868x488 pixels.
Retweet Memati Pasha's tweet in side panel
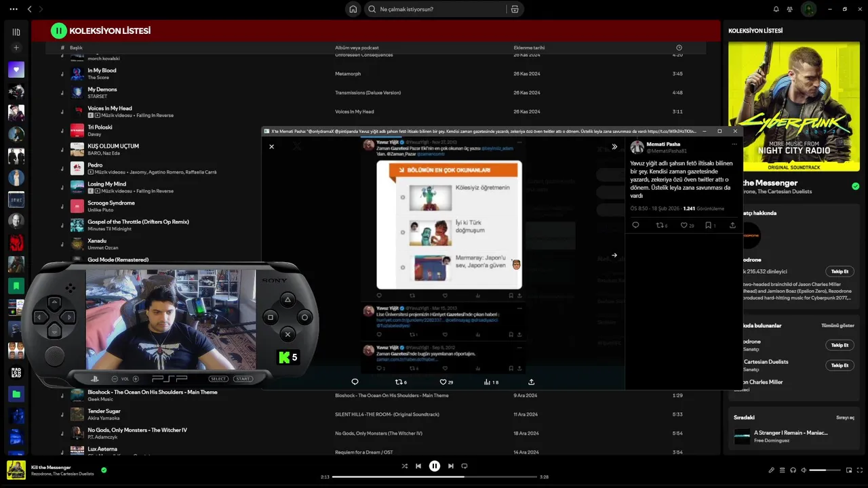tap(661, 225)
